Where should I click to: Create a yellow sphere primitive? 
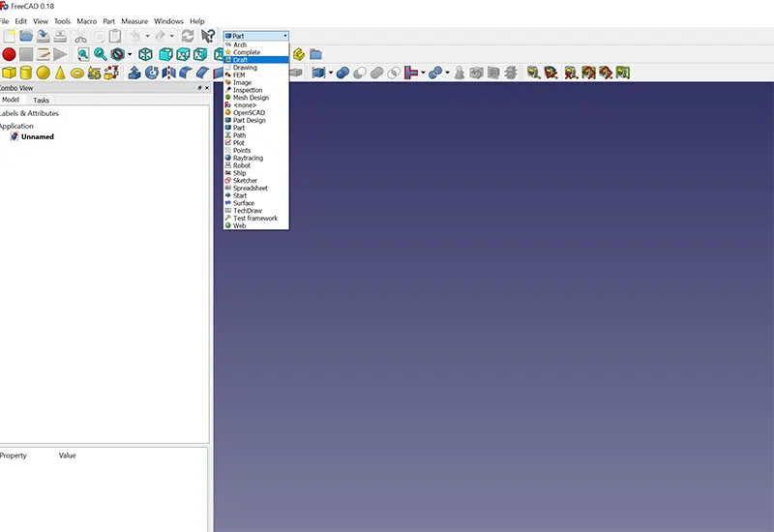[x=44, y=73]
